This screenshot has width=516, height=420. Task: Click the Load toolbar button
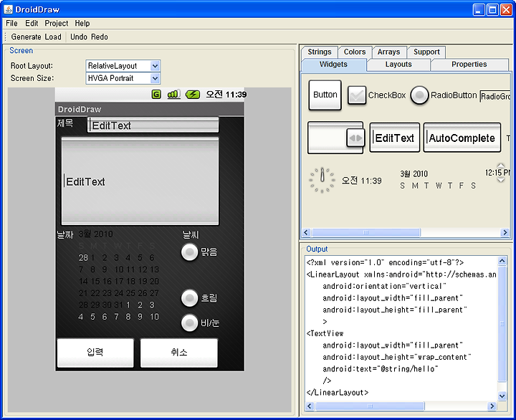(x=53, y=37)
